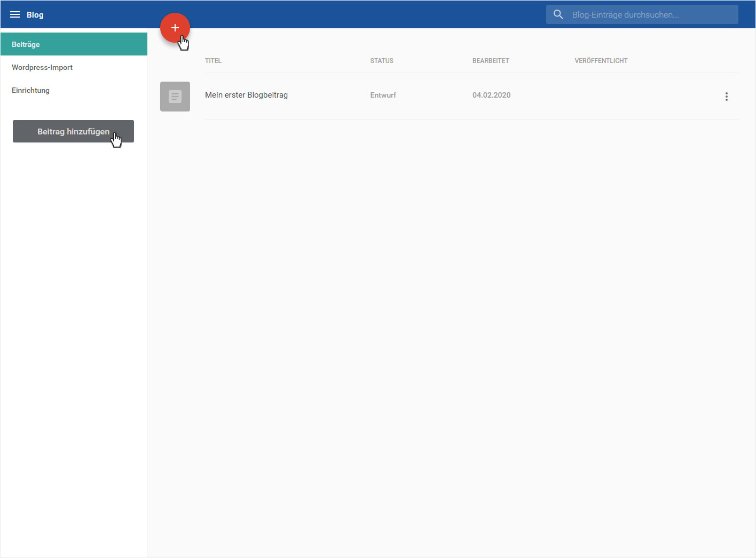Image resolution: width=756 pixels, height=558 pixels.
Task: Click the gray post thumbnail icon
Action: (175, 97)
